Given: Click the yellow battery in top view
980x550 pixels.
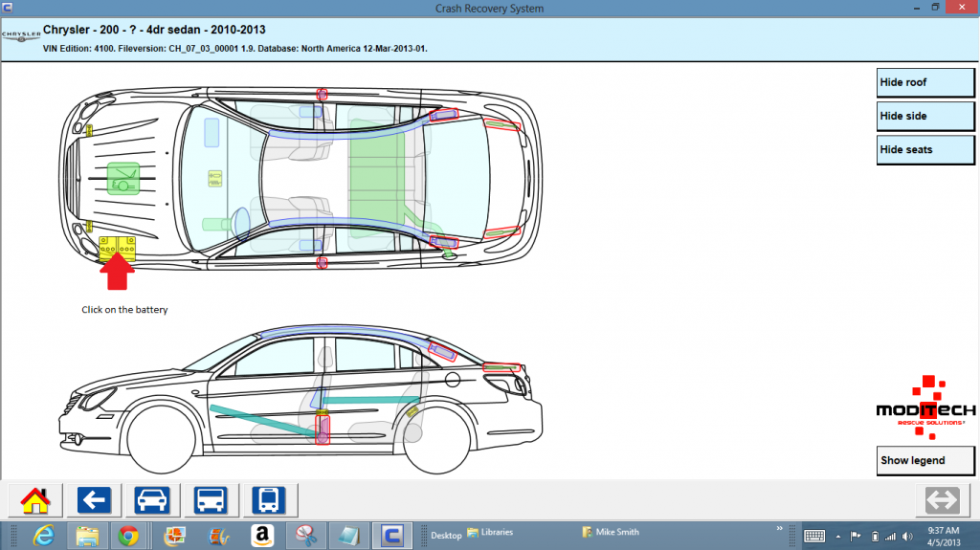Looking at the screenshot, I should (118, 250).
